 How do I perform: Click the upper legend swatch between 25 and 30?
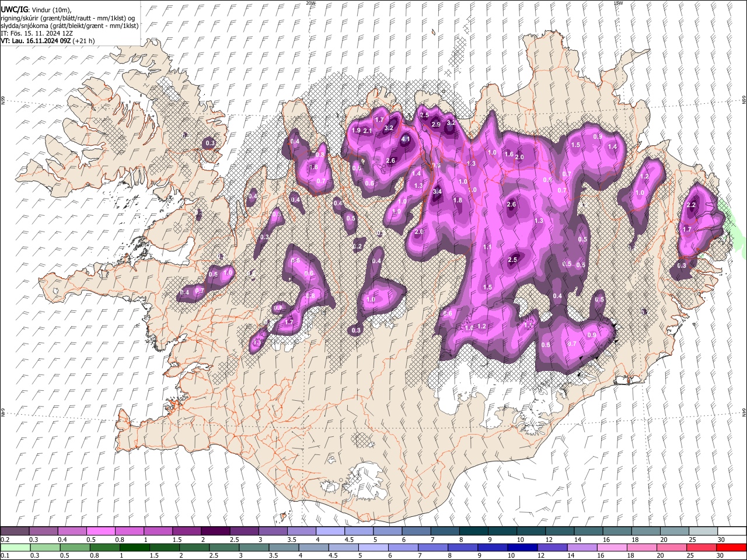pos(703,531)
